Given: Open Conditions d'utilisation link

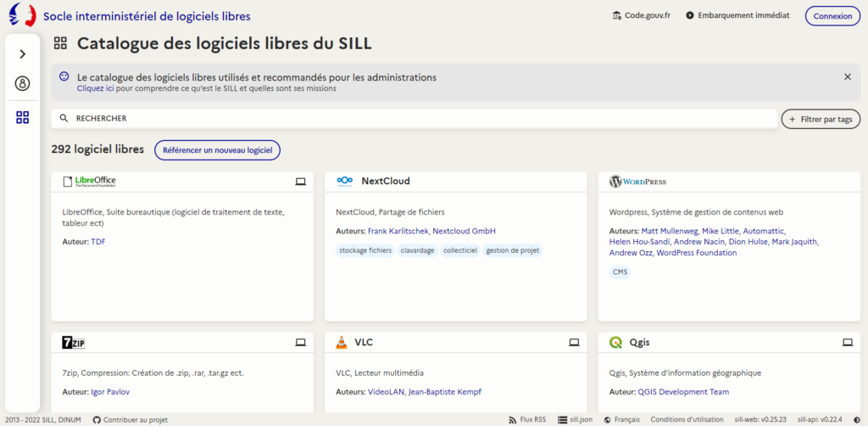Looking at the screenshot, I should (687, 420).
